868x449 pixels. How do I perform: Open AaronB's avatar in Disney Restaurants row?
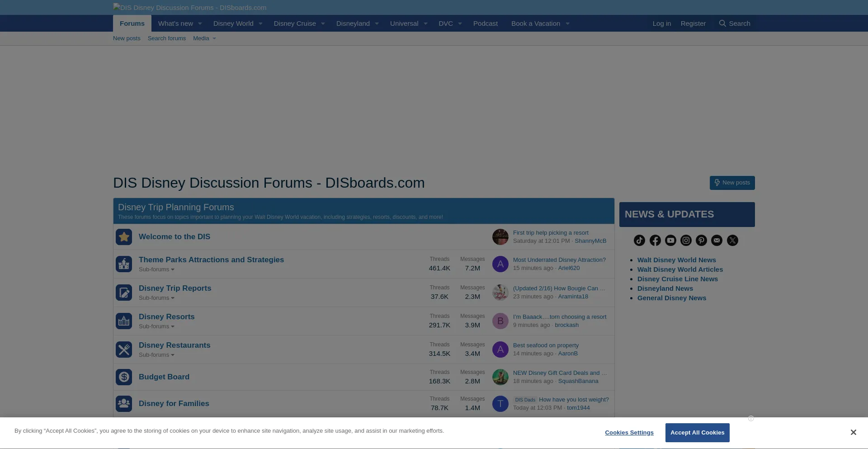point(500,350)
